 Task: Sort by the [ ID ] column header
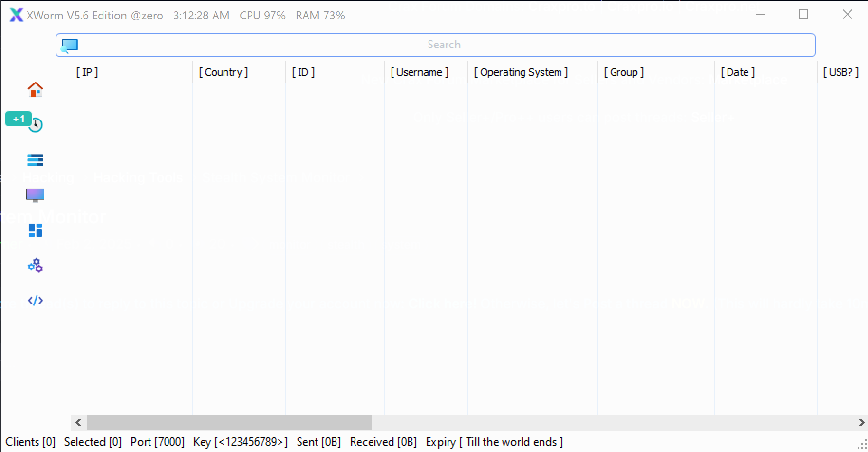[303, 72]
